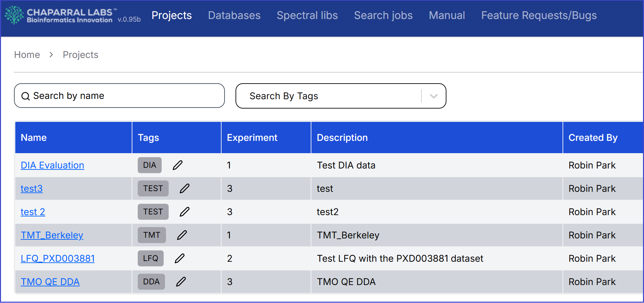Image resolution: width=644 pixels, height=303 pixels.
Task: Edit tags for the test3 project
Action: (x=185, y=188)
